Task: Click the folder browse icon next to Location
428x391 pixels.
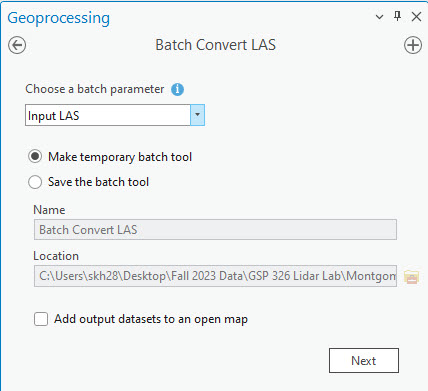Action: [x=411, y=277]
